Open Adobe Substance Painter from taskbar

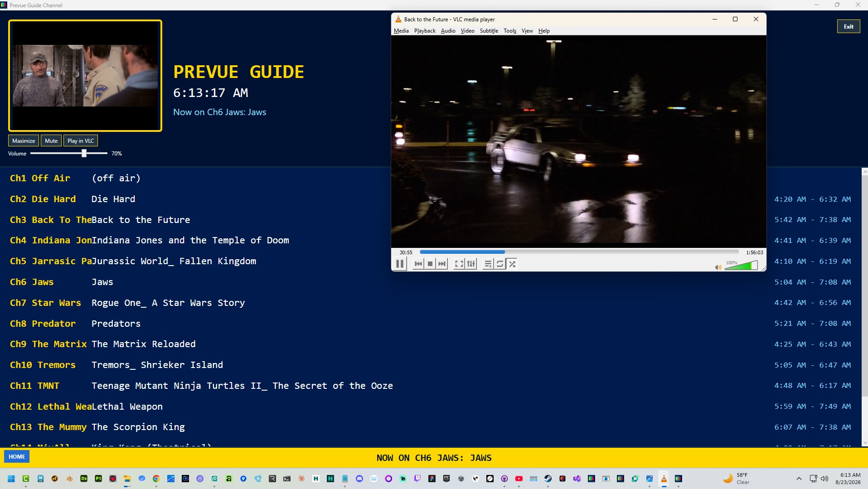tap(98, 479)
